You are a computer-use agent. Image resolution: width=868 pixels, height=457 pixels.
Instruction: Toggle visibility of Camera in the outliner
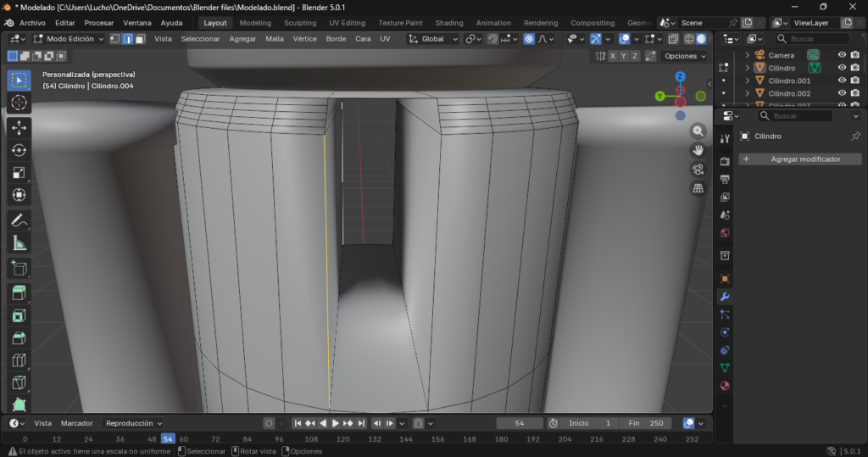coord(842,55)
